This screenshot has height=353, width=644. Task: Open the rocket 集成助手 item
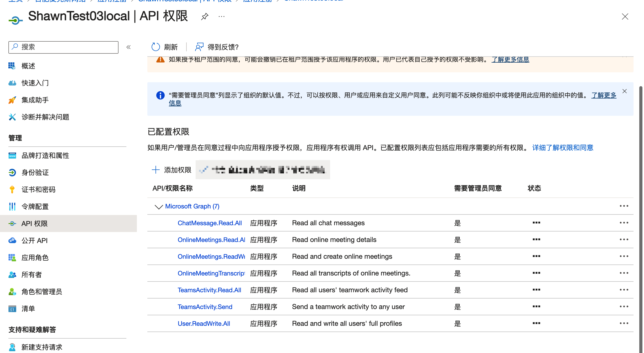(x=12, y=100)
